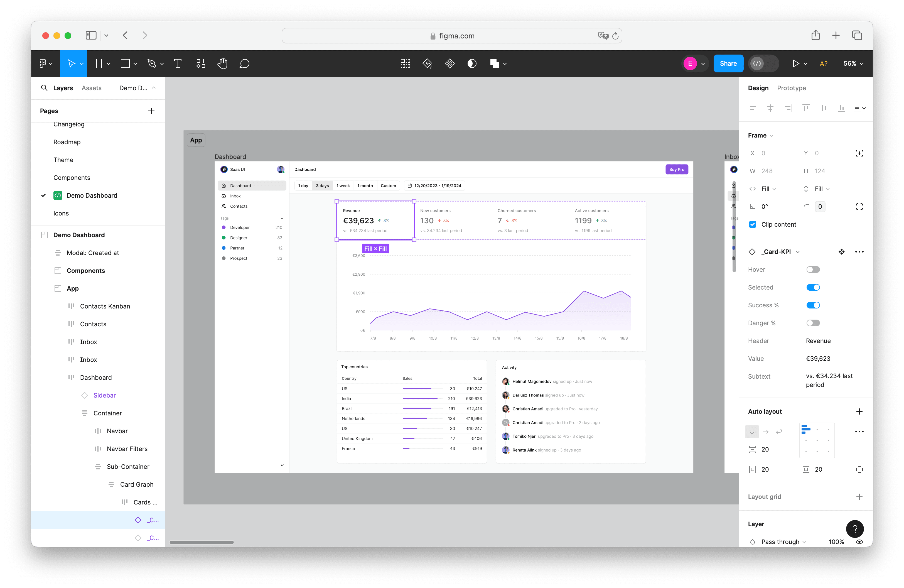Click the mask tool icon
Viewport: 904px width, 588px height.
click(472, 63)
